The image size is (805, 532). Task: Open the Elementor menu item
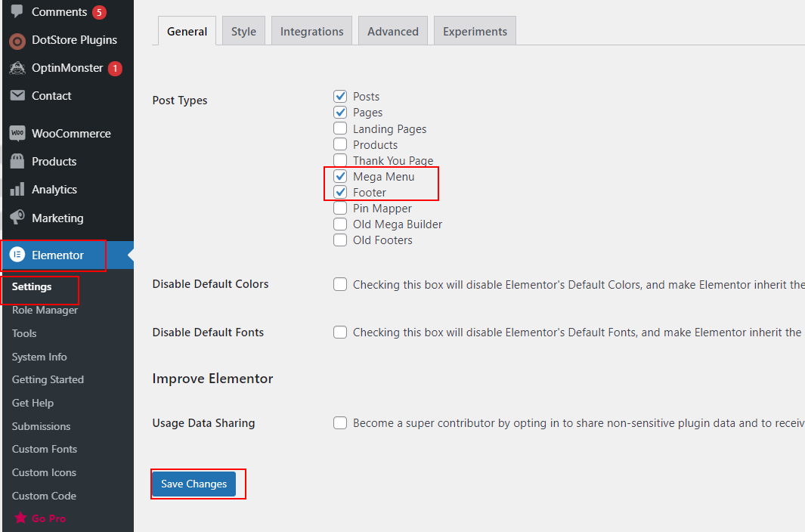[68, 255]
